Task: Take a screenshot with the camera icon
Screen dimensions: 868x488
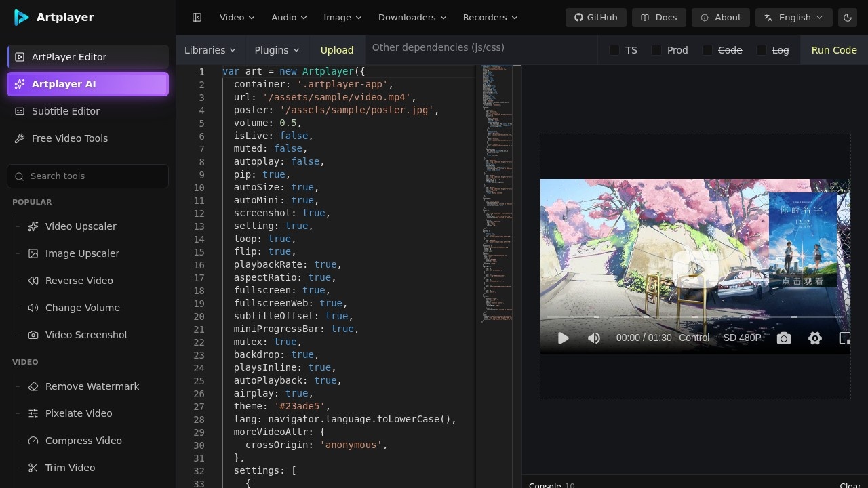Action: tap(784, 338)
